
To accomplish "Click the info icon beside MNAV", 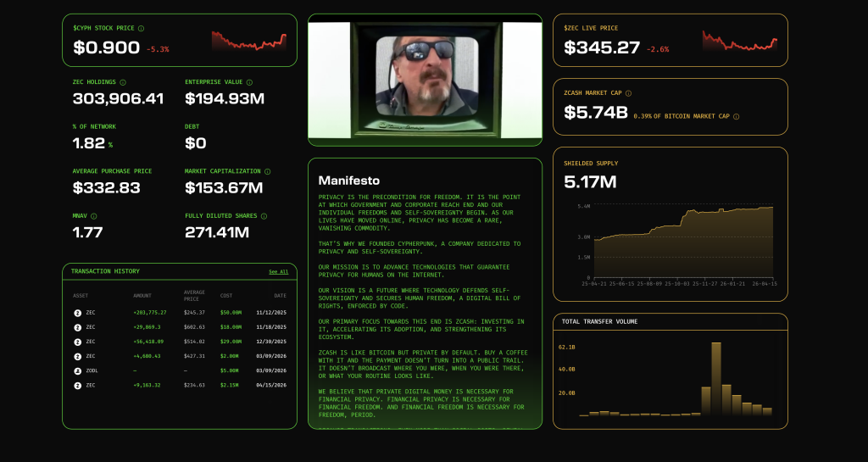I will pyautogui.click(x=93, y=216).
